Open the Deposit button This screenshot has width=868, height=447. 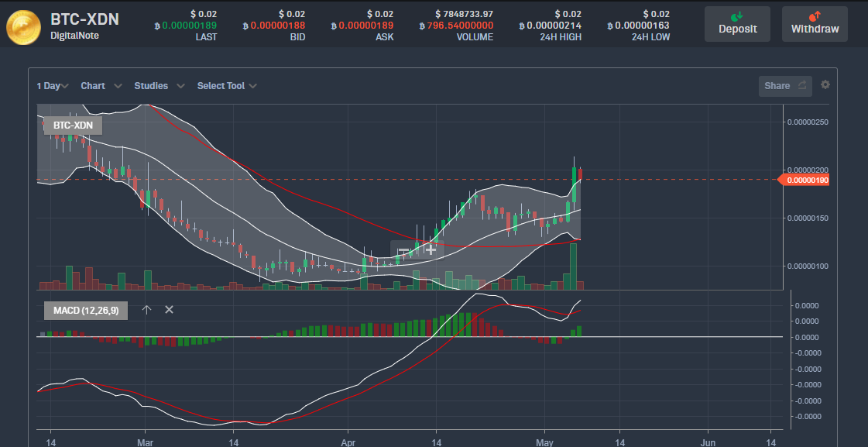point(737,24)
